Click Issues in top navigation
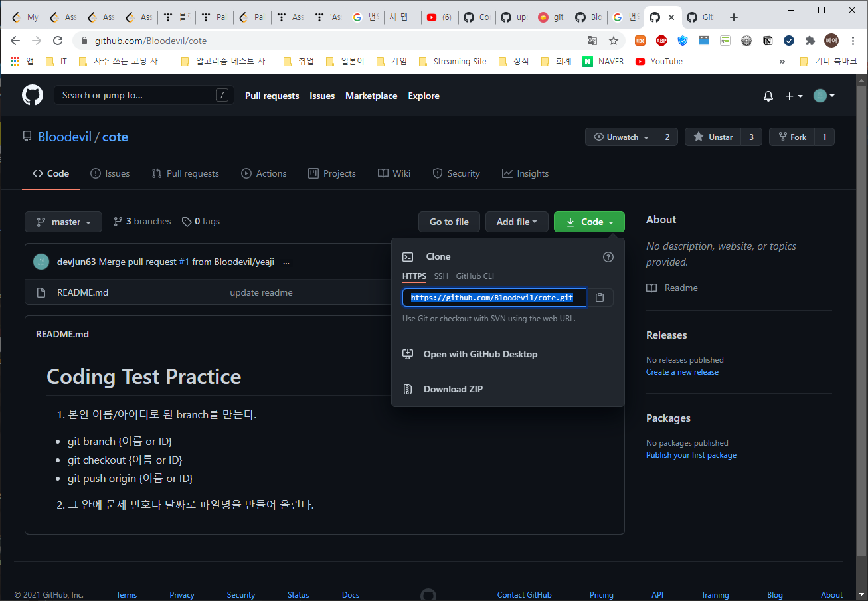The width and height of the screenshot is (868, 601). (x=322, y=96)
